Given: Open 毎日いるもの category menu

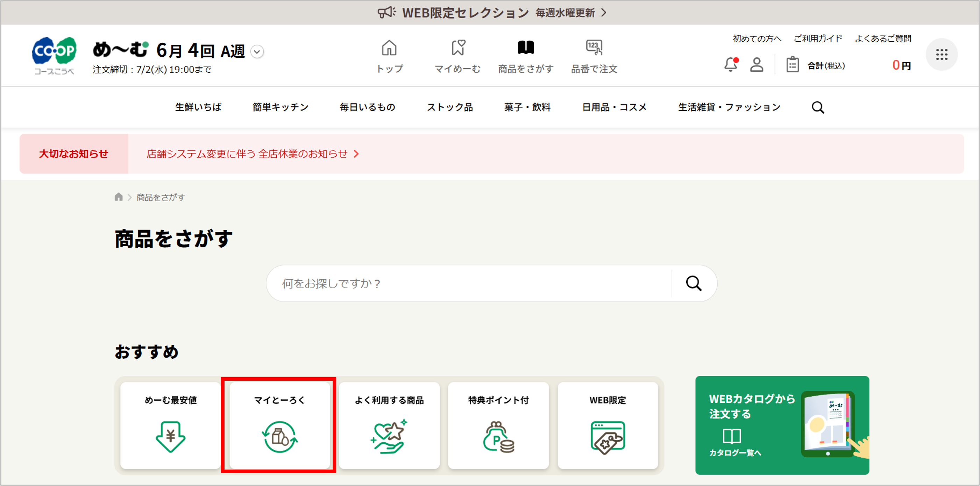Looking at the screenshot, I should [x=368, y=107].
